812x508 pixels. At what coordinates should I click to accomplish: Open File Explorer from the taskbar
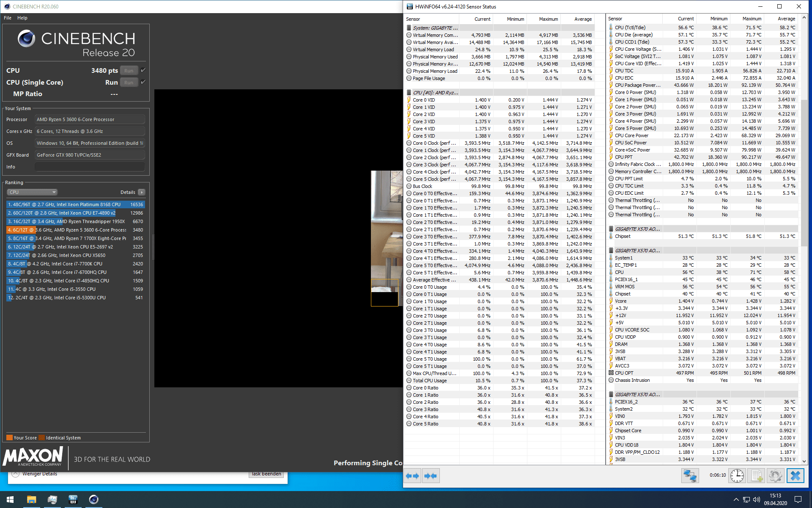[31, 500]
